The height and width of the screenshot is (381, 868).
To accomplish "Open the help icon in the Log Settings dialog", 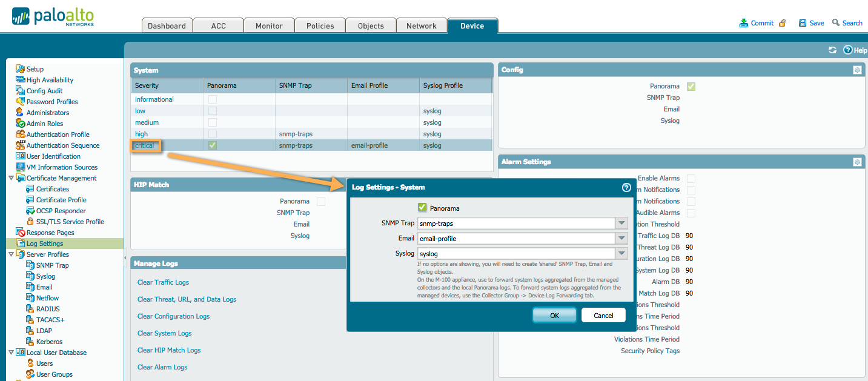I will tap(626, 188).
